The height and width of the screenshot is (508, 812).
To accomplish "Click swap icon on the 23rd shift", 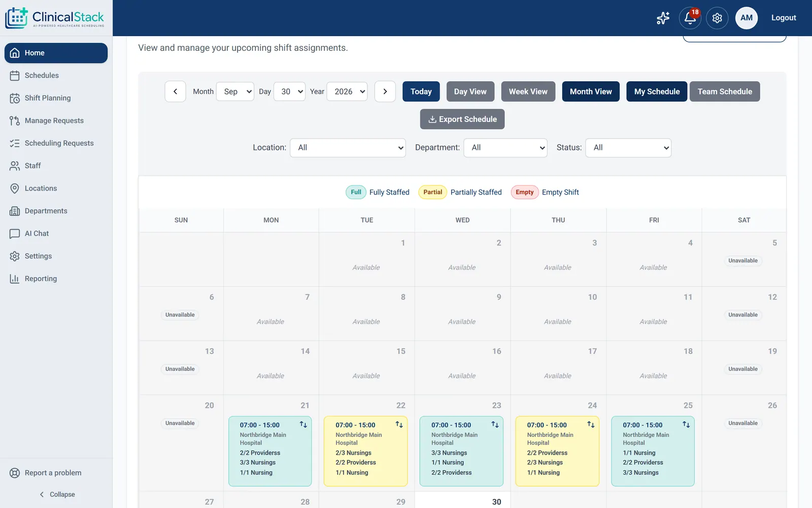I will pos(495,425).
